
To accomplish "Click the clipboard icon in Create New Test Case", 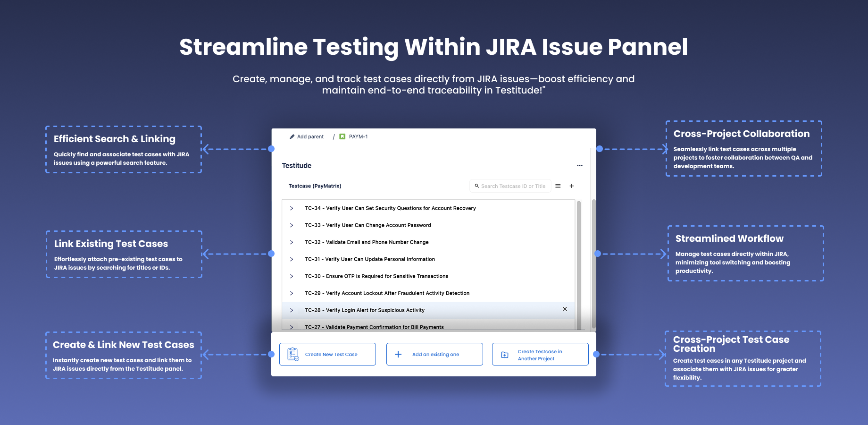I will click(x=293, y=354).
